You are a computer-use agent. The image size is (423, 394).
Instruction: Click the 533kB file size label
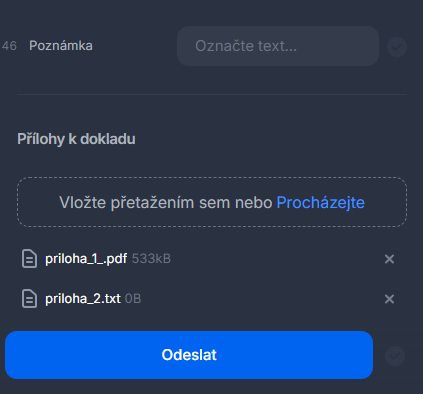151,259
